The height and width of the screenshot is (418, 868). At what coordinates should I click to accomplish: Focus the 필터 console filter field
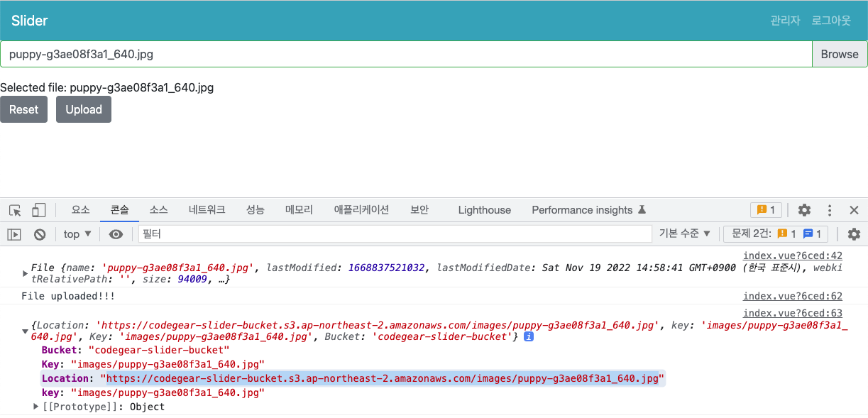coord(395,233)
